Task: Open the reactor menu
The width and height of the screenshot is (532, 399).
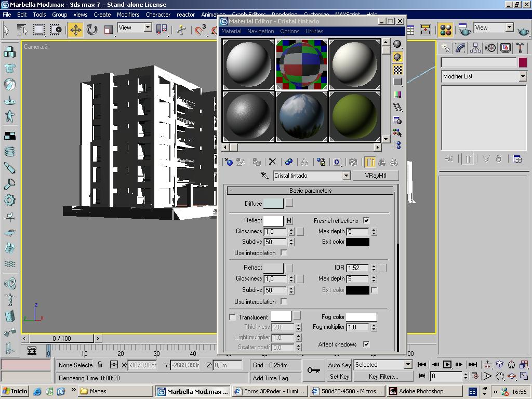Action: point(185,15)
